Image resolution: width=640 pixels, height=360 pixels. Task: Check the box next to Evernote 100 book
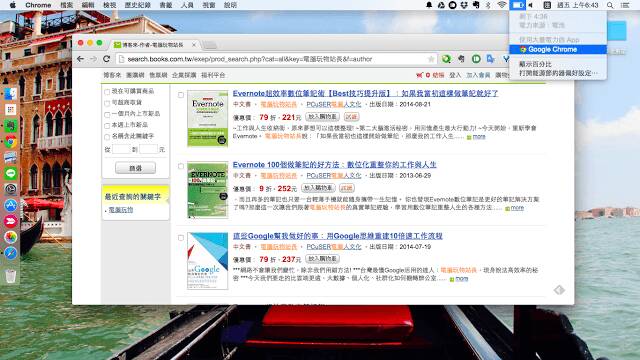181,166
